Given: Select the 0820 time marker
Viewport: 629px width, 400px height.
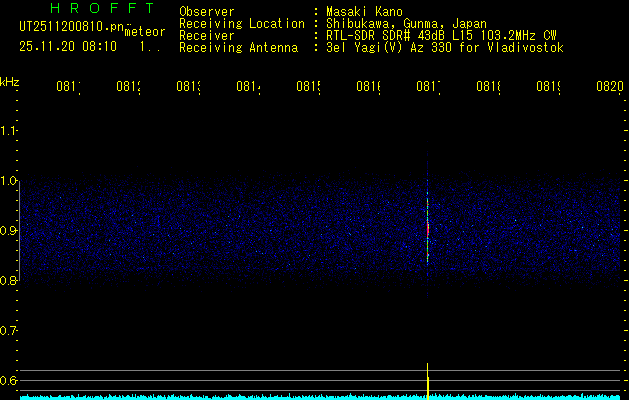Looking at the screenshot, I should point(608,88).
